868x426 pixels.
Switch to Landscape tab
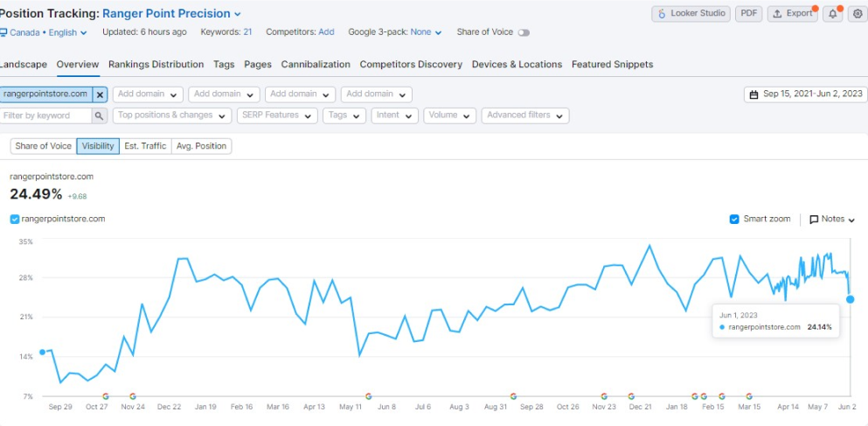coord(24,64)
